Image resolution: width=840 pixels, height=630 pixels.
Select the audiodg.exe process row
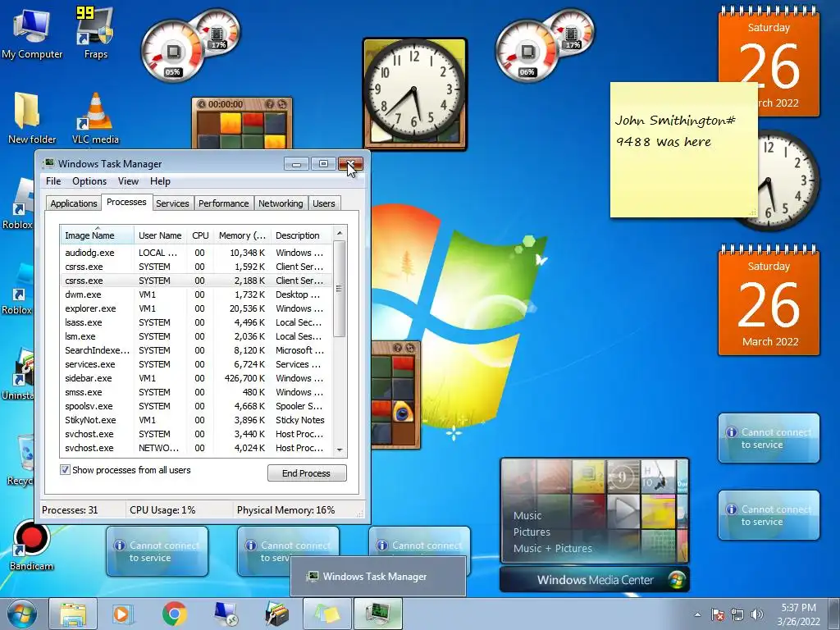point(195,253)
